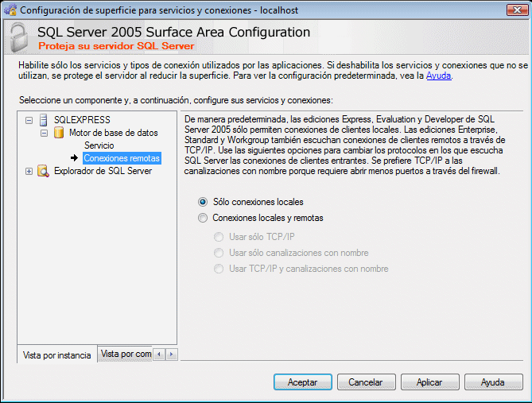Open help with the Ayuda button
532x403 pixels.
point(493,382)
